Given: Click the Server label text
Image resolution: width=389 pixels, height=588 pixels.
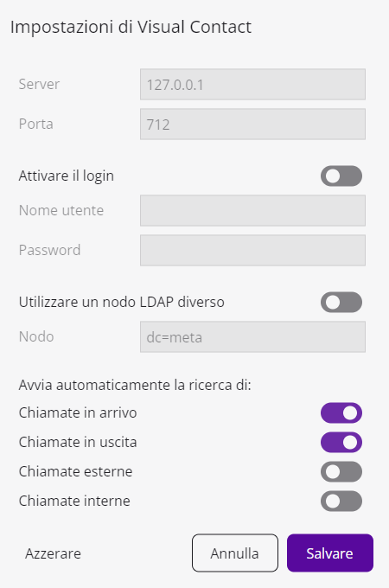Looking at the screenshot, I should click(x=39, y=84).
